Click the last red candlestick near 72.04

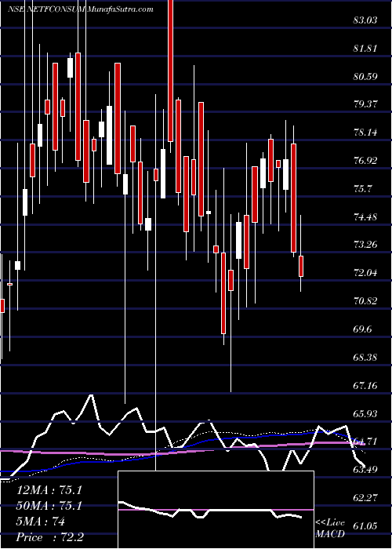click(300, 266)
